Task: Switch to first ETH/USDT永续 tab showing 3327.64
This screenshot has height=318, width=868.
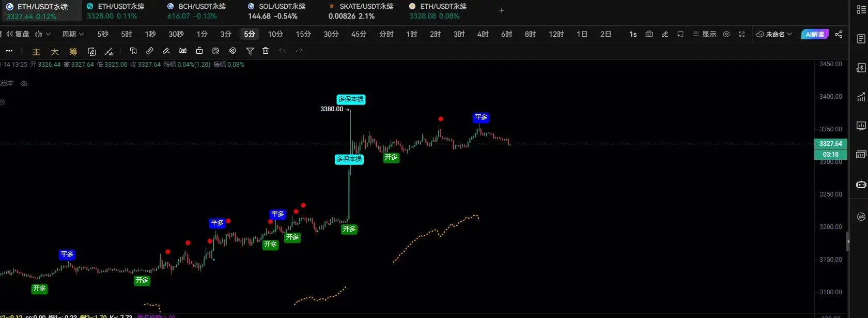Action: pyautogui.click(x=41, y=11)
